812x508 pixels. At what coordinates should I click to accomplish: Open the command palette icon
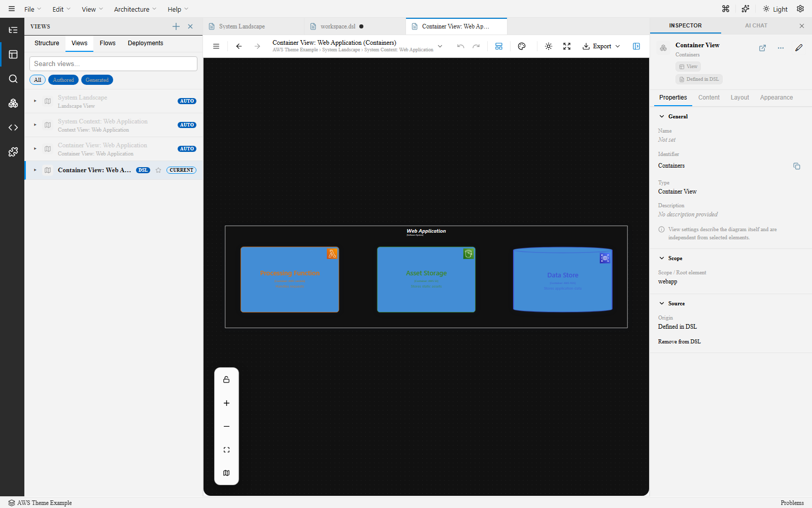(x=726, y=9)
